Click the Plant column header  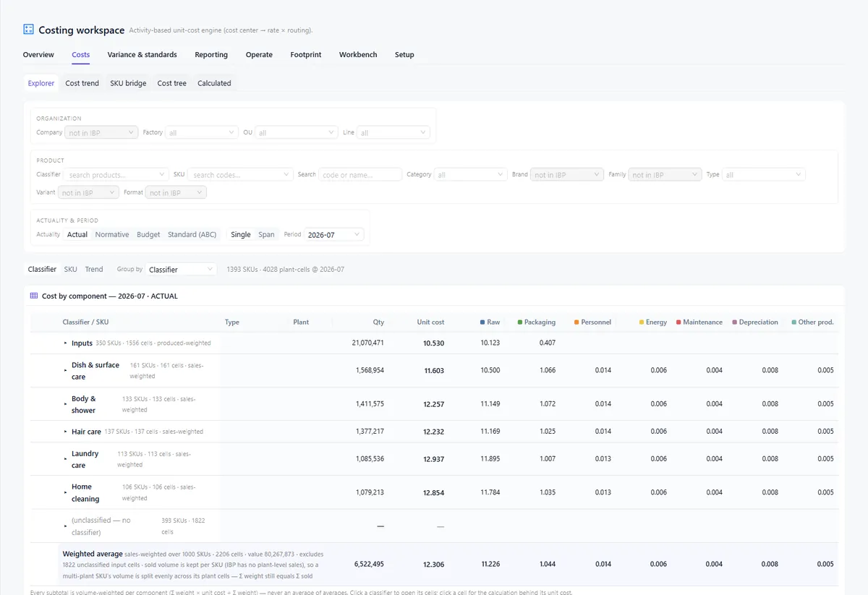click(301, 322)
